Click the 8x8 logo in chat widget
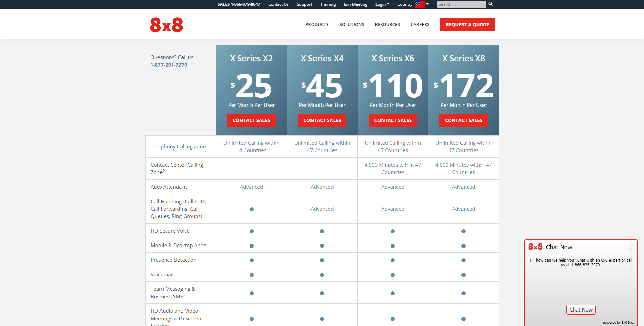The image size is (644, 326). [535, 247]
